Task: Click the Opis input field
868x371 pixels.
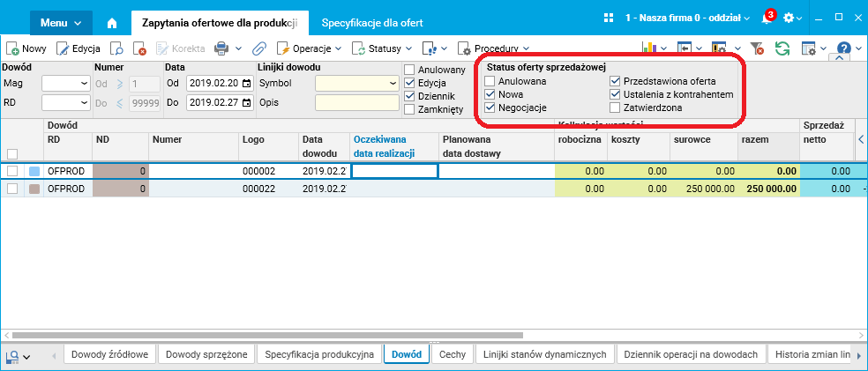Action: click(357, 103)
